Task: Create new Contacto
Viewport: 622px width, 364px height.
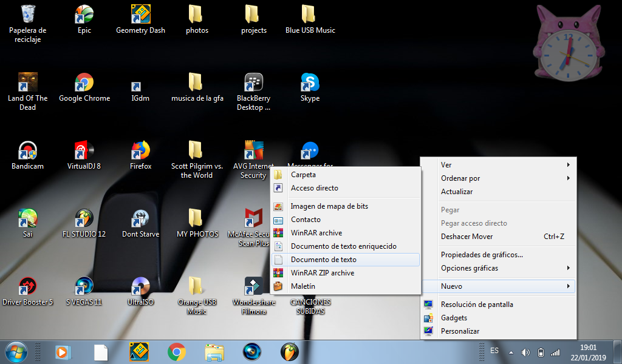Action: point(346,220)
